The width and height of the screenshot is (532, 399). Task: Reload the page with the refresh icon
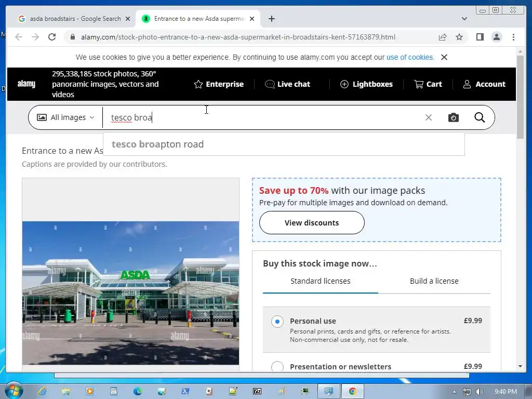(52, 37)
